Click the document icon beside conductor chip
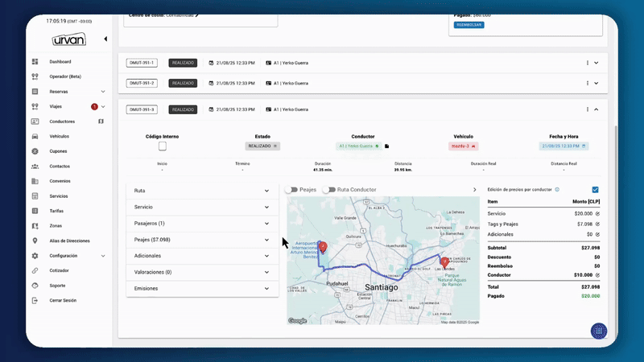Viewport: 644px width, 362px height. [386, 146]
